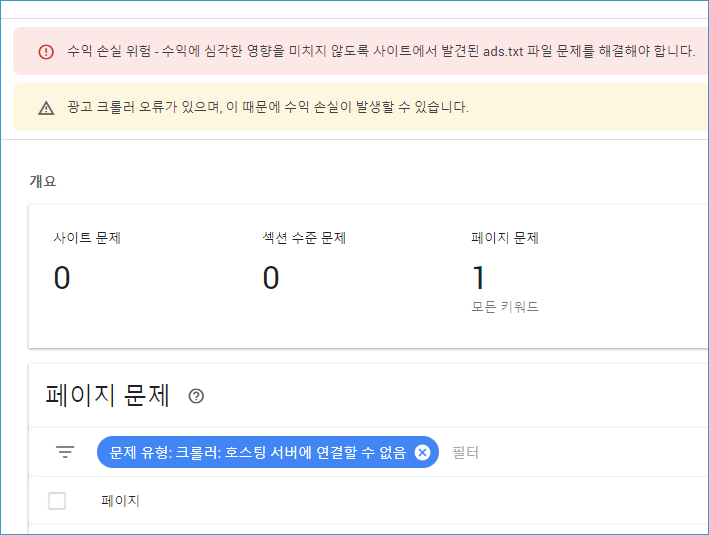Open the ads.txt 수익 손실 위험 alert message
Image resolution: width=709 pixels, height=535 pixels.
coord(381,51)
